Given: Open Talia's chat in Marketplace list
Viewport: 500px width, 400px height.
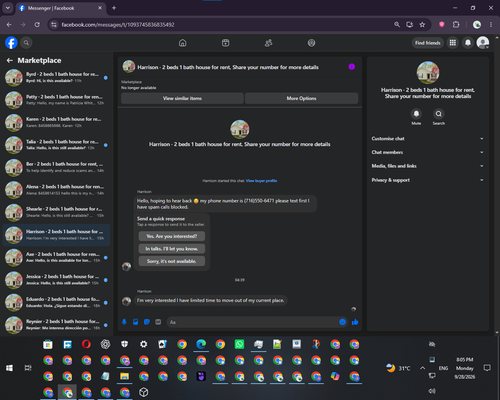Looking at the screenshot, I should click(56, 145).
